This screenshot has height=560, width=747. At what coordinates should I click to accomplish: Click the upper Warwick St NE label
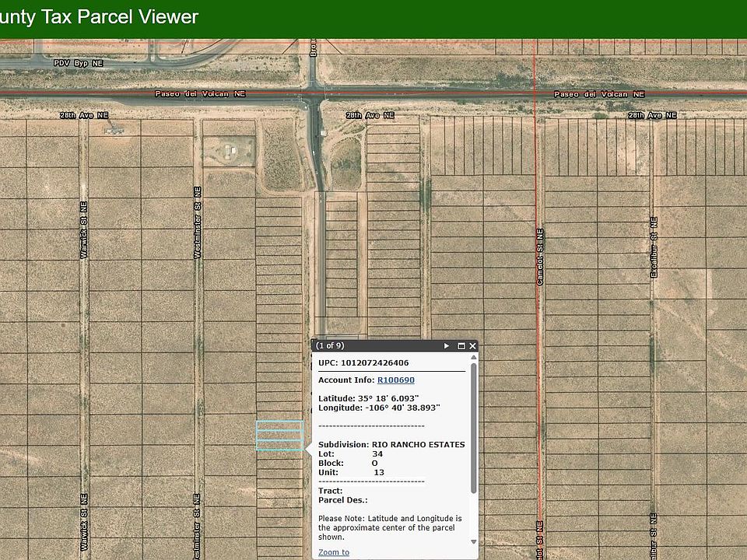[x=84, y=229]
